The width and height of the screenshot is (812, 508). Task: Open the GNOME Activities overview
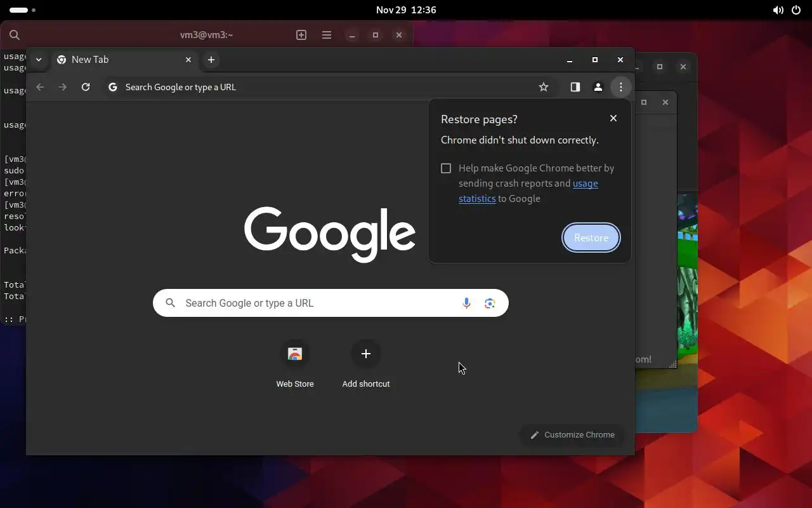tap(23, 10)
